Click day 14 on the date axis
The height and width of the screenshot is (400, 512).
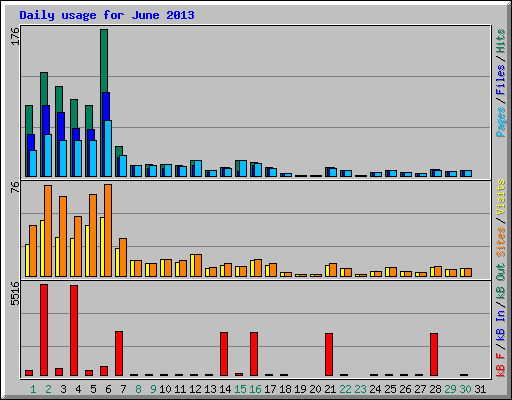(225, 389)
